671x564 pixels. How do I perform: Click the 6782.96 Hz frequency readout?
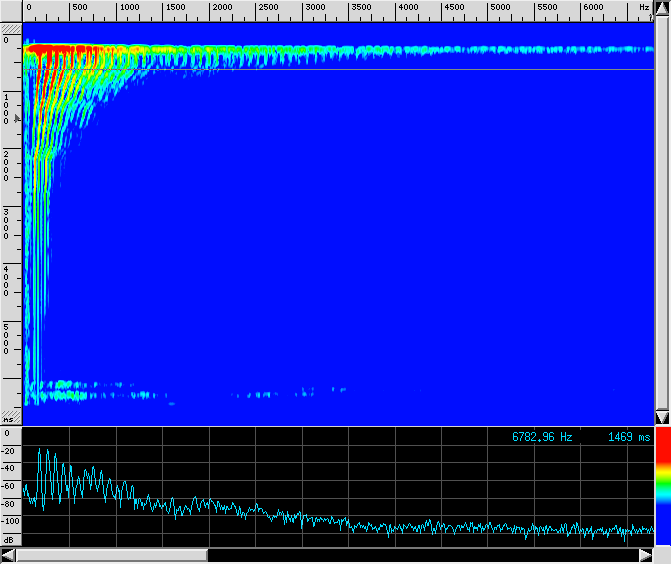542,437
